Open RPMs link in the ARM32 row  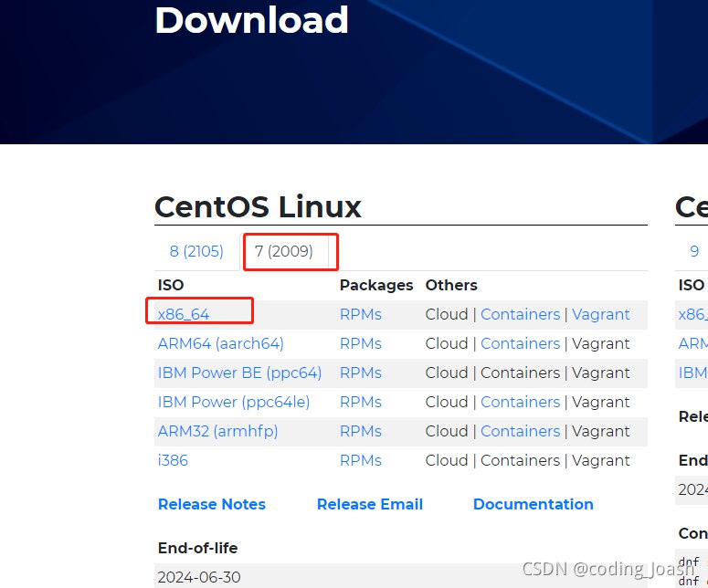(x=360, y=431)
